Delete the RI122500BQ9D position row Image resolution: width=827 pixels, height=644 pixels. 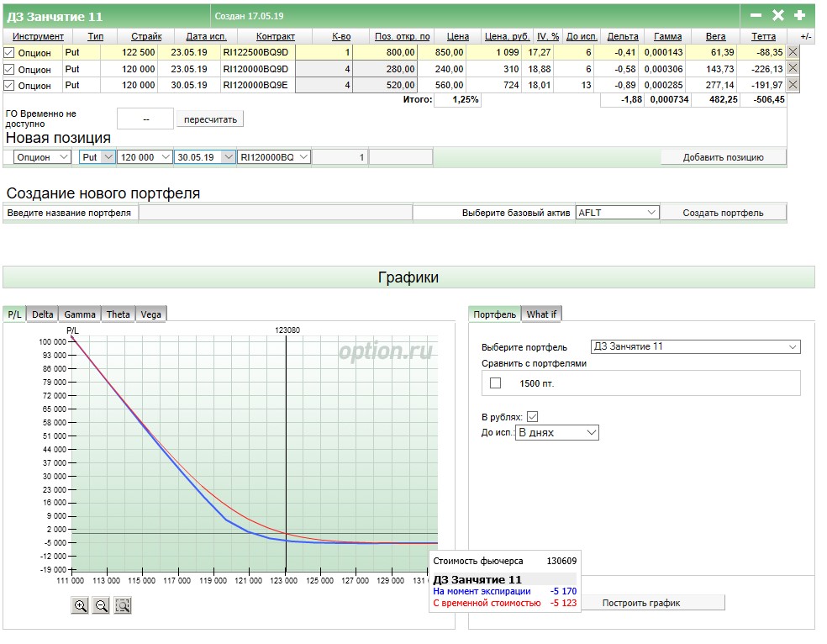point(793,52)
